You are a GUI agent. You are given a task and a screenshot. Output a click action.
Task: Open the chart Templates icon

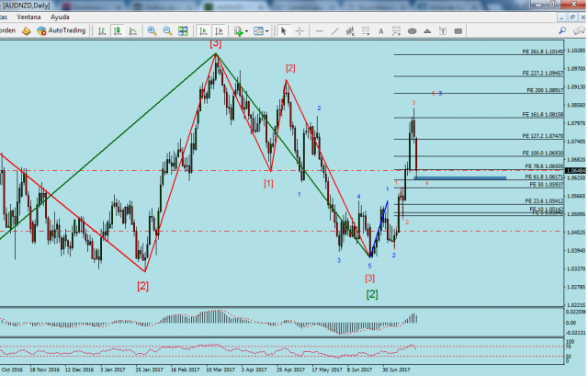[x=258, y=31]
